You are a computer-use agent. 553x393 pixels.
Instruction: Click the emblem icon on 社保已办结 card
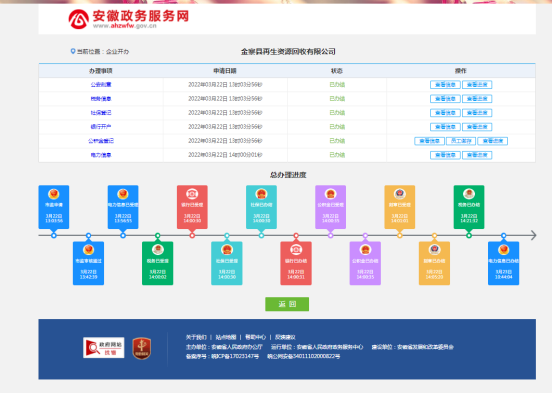click(261, 194)
